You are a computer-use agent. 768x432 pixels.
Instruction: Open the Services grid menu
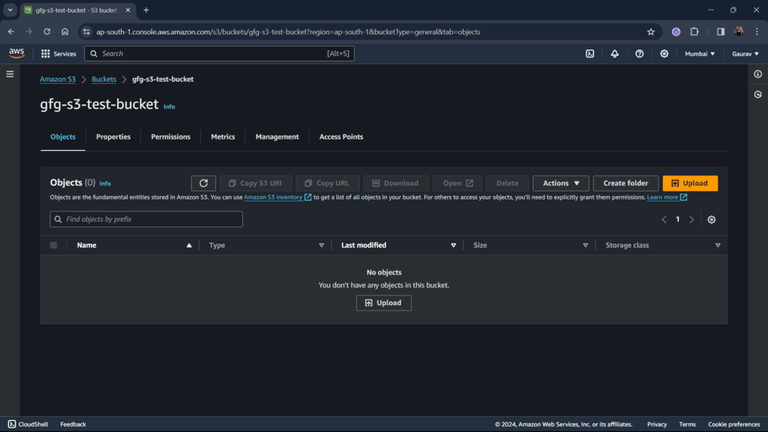(x=58, y=54)
